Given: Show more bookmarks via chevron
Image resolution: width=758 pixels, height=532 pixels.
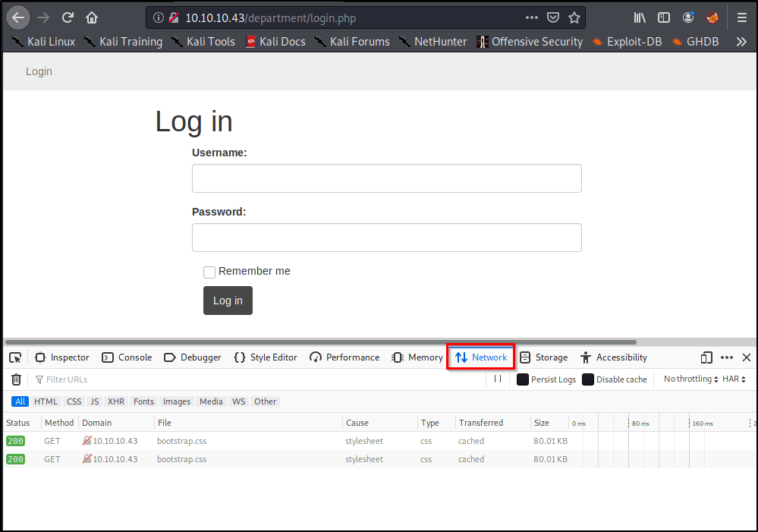Looking at the screenshot, I should (741, 42).
